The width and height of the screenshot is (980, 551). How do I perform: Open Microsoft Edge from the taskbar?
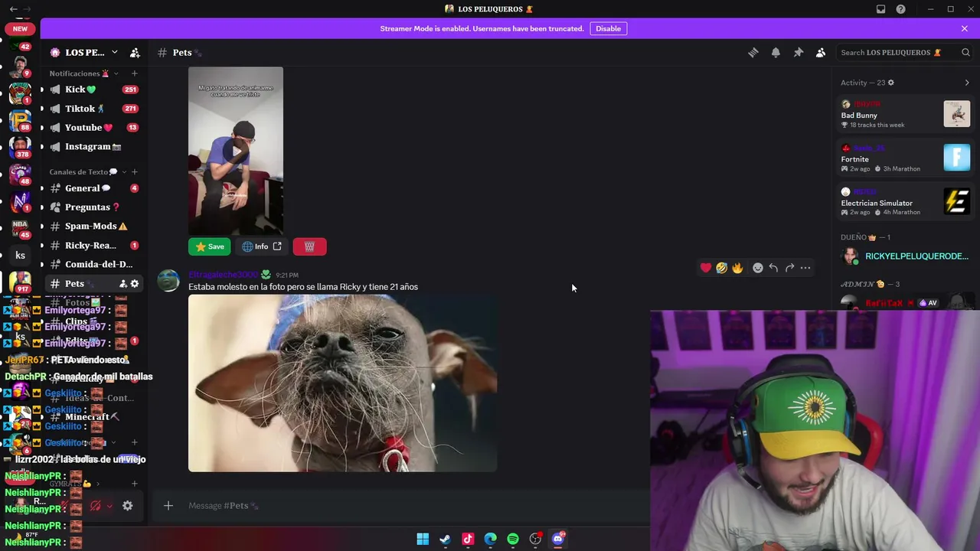coord(490,540)
